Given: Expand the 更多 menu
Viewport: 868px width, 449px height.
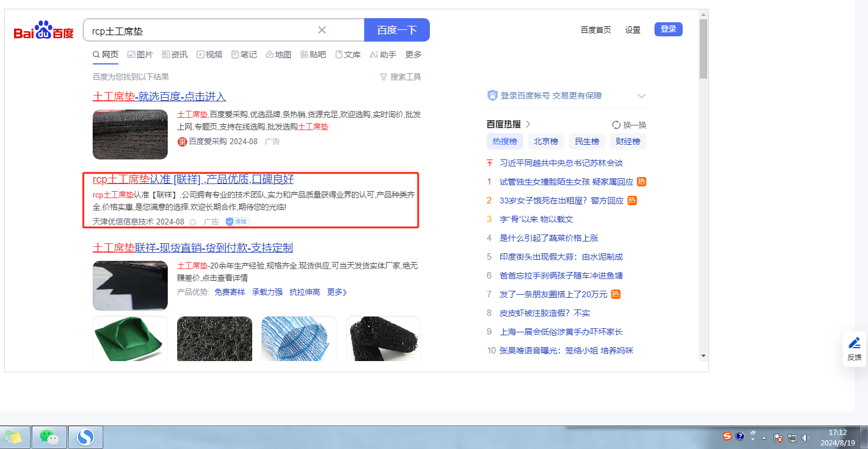Looking at the screenshot, I should pos(413,55).
